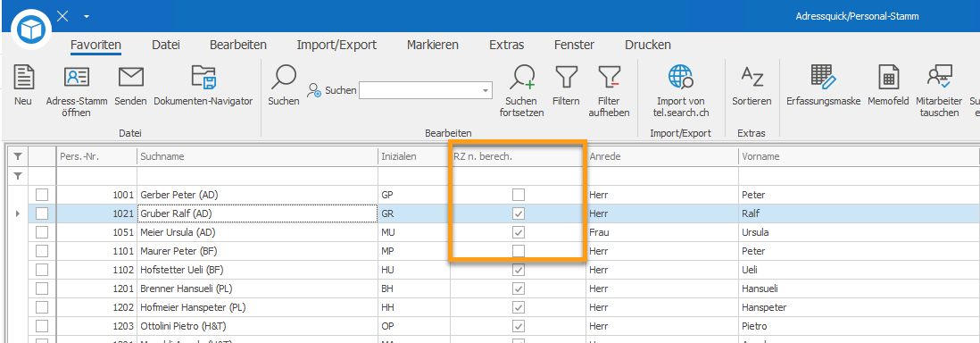Click Suchen fortsetzen icon
This screenshot has height=343, width=980.
point(522,77)
